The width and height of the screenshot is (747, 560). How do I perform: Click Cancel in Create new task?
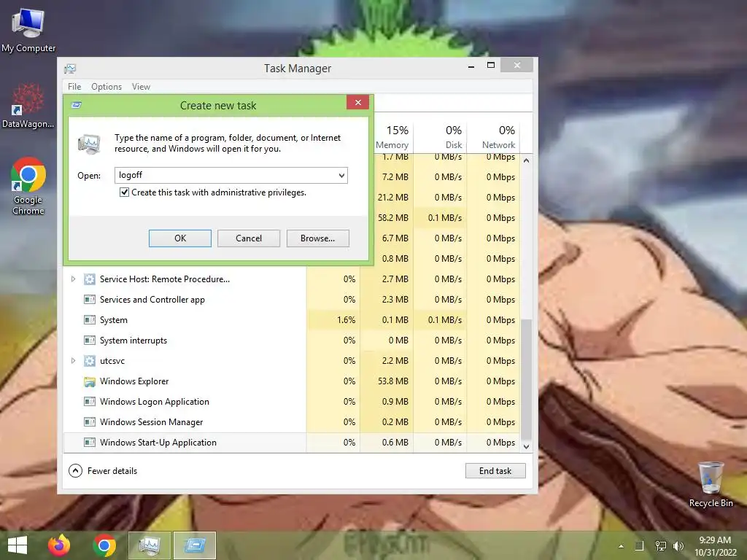pos(249,238)
